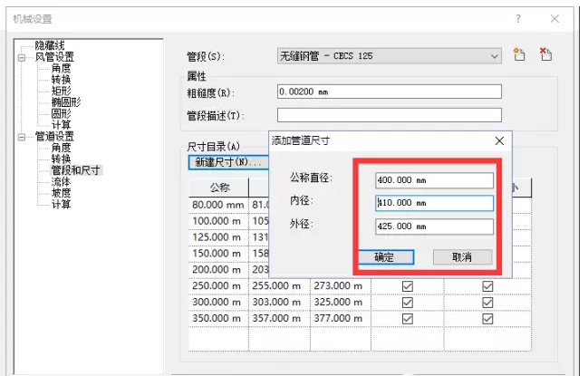The height and width of the screenshot is (376, 588).
Task: Click the 粗糙度 value field
Action: [389, 92]
